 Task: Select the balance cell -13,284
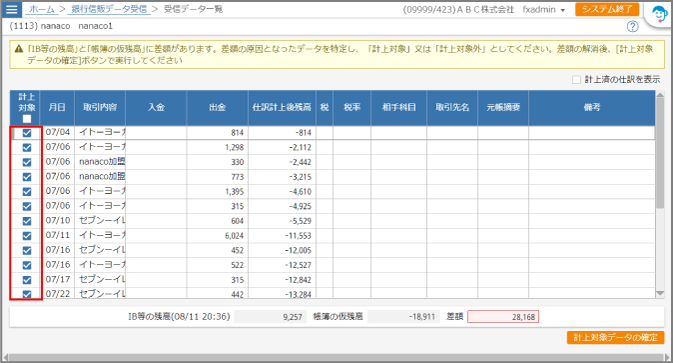(x=282, y=294)
